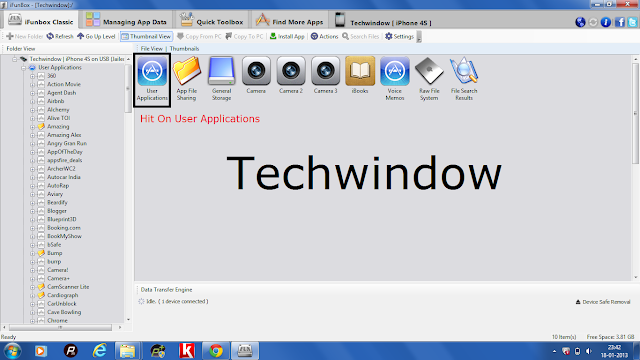Toggle the Thumbnail View button

click(x=146, y=36)
